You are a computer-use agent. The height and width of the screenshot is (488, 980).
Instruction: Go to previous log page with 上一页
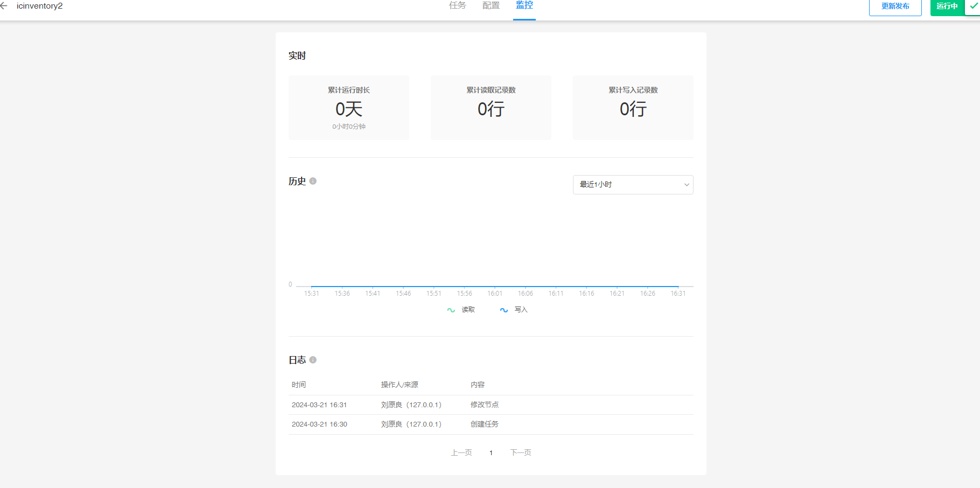tap(461, 452)
